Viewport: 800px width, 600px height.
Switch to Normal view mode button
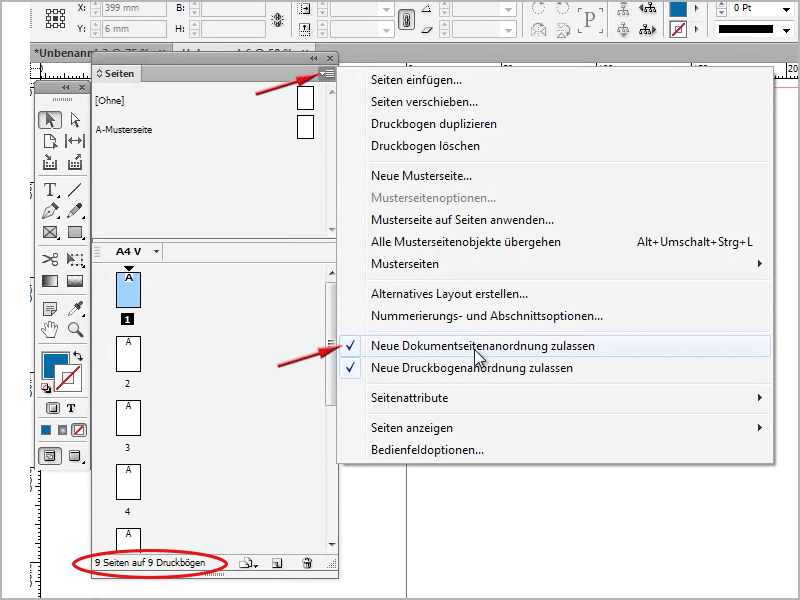(x=50, y=456)
